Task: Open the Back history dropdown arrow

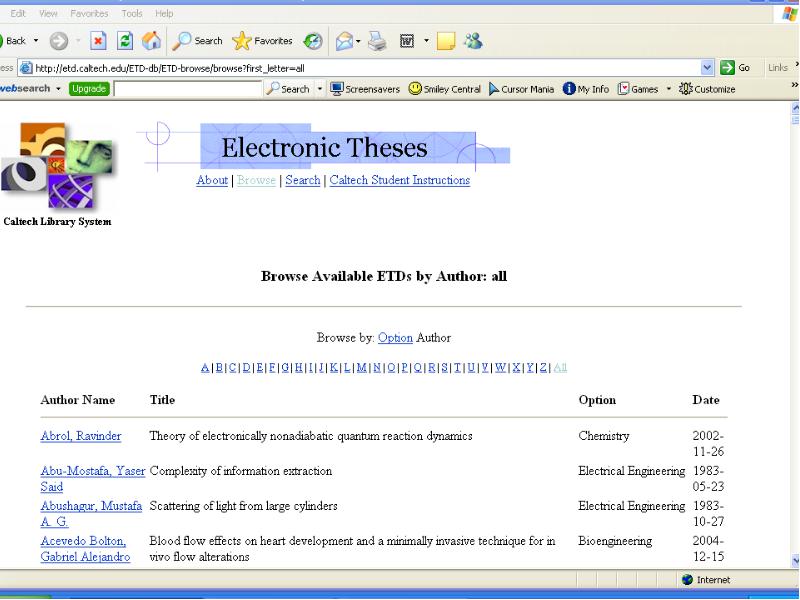Action: tap(36, 41)
